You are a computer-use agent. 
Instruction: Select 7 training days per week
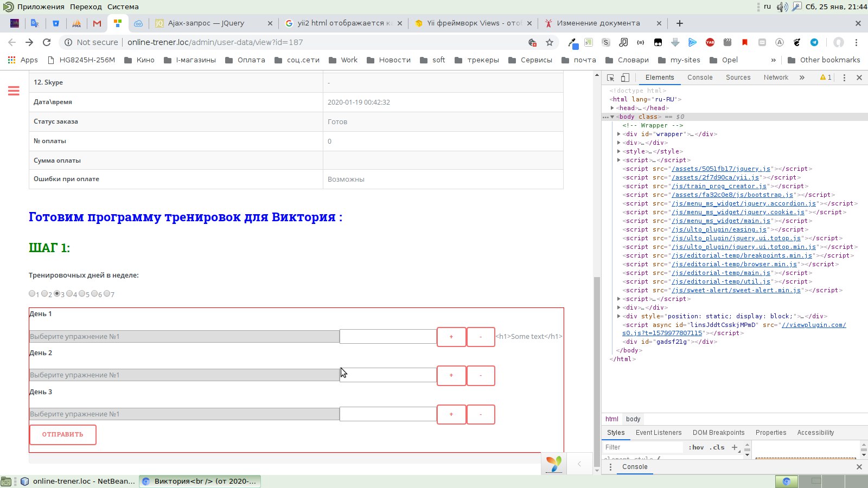(x=107, y=293)
